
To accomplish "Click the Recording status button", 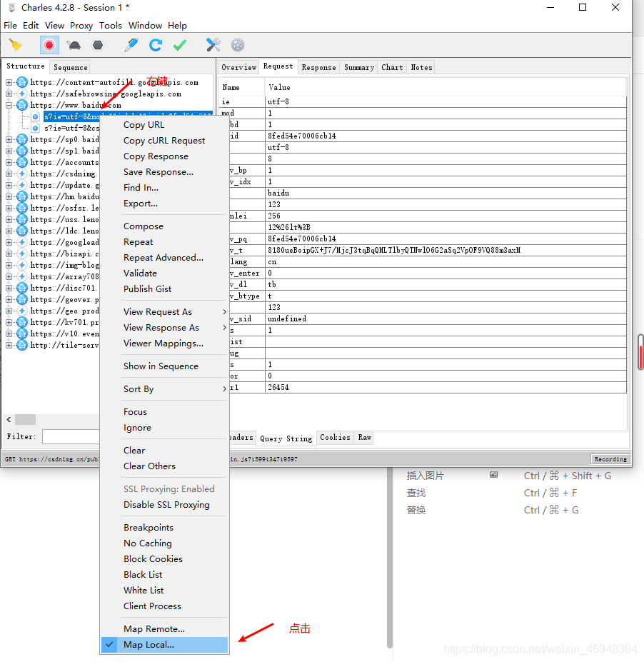I will coord(610,459).
